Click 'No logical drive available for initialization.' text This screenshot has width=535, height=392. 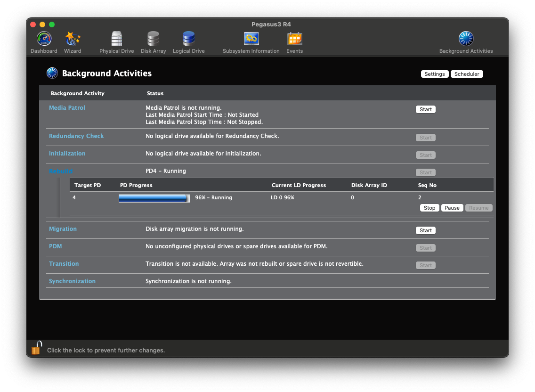click(x=203, y=153)
